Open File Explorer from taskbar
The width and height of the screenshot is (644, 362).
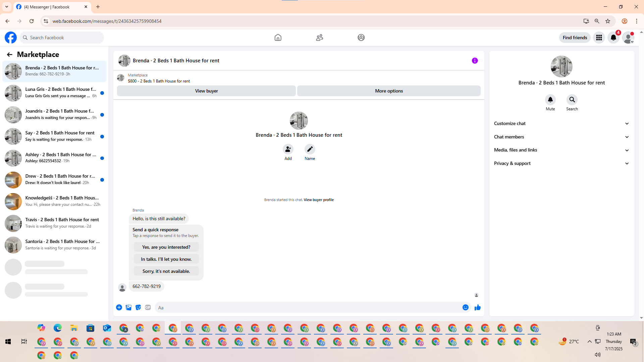pos(74,328)
